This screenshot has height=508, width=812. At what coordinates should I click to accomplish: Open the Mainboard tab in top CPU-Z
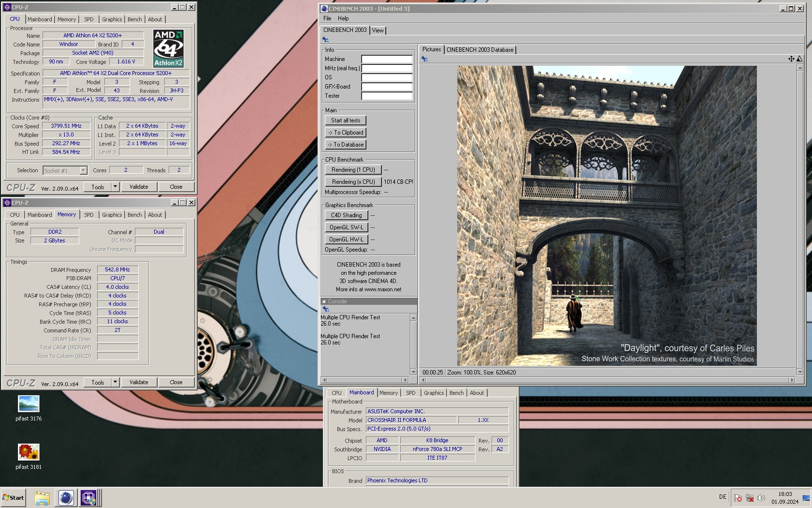pyautogui.click(x=40, y=19)
